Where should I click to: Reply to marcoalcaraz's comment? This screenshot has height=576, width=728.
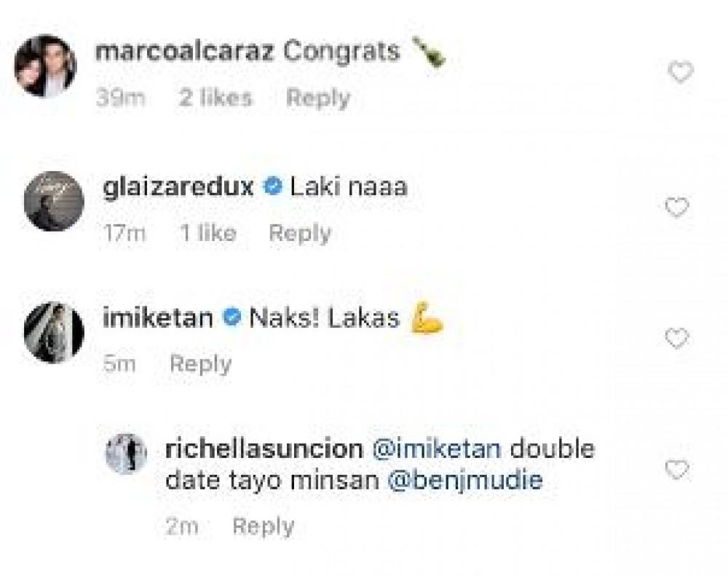click(x=317, y=98)
